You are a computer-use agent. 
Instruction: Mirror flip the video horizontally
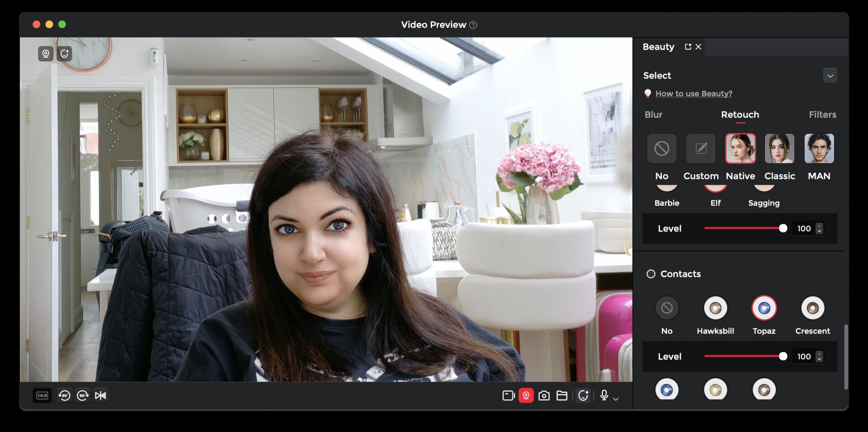(x=100, y=396)
